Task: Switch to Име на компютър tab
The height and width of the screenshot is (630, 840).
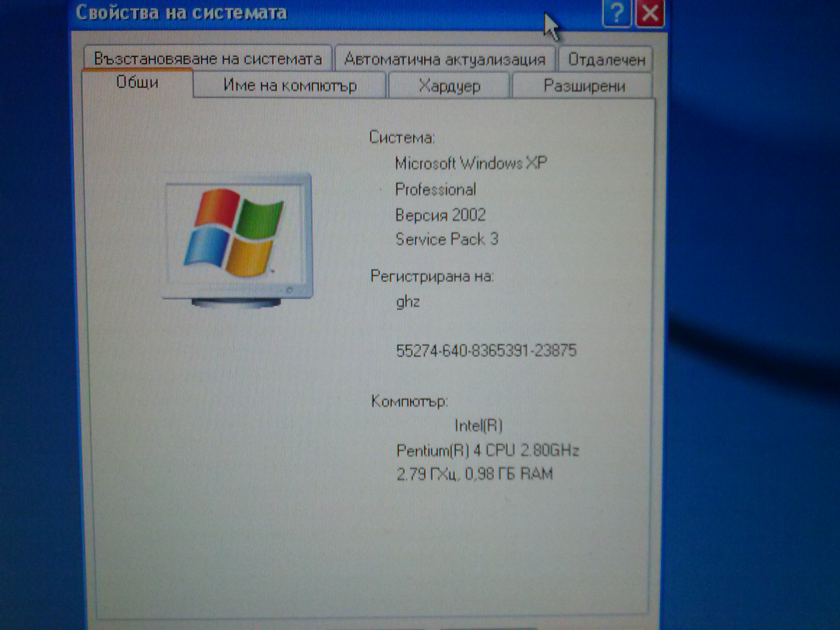Action: point(290,85)
